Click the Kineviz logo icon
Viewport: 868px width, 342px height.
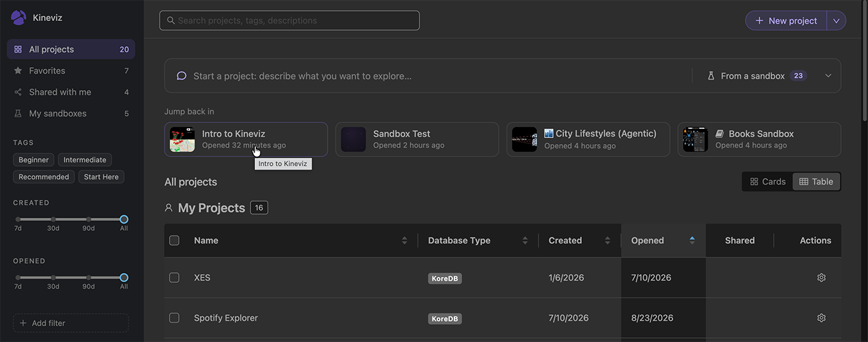coord(18,18)
